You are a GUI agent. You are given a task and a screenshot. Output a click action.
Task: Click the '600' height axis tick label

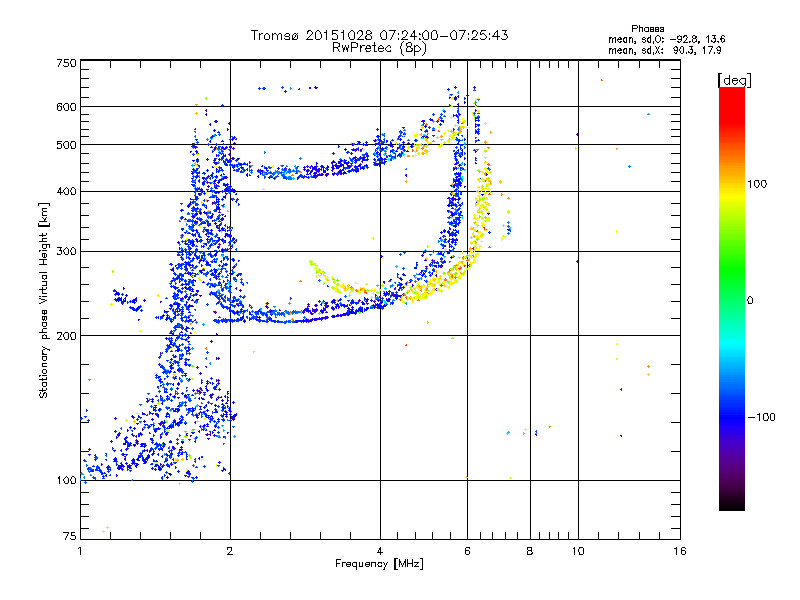pyautogui.click(x=66, y=107)
